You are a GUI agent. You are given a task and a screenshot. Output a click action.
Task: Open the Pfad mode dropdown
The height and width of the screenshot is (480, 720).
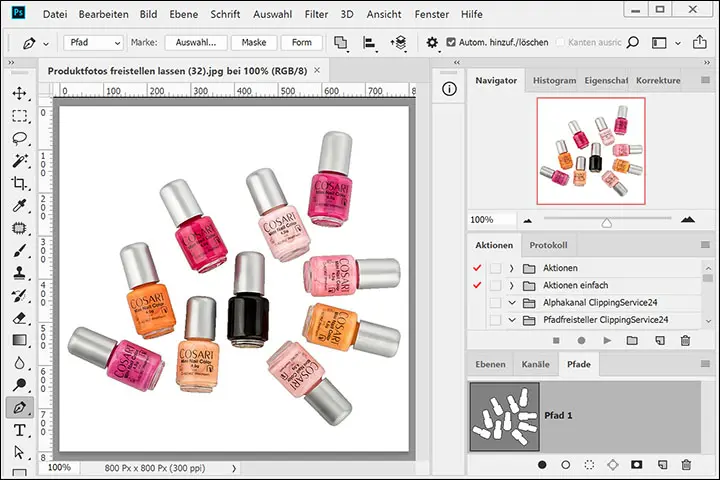93,43
